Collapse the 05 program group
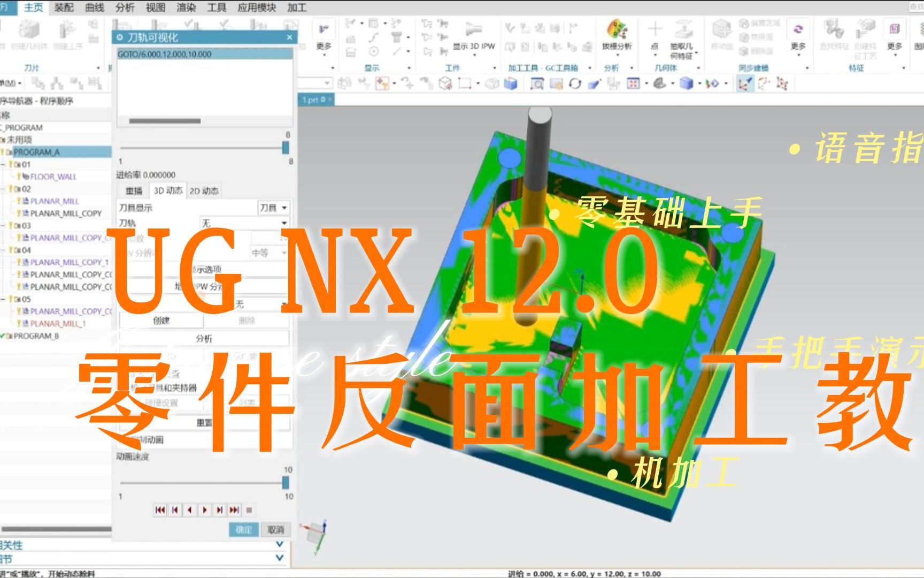 (x=3, y=299)
